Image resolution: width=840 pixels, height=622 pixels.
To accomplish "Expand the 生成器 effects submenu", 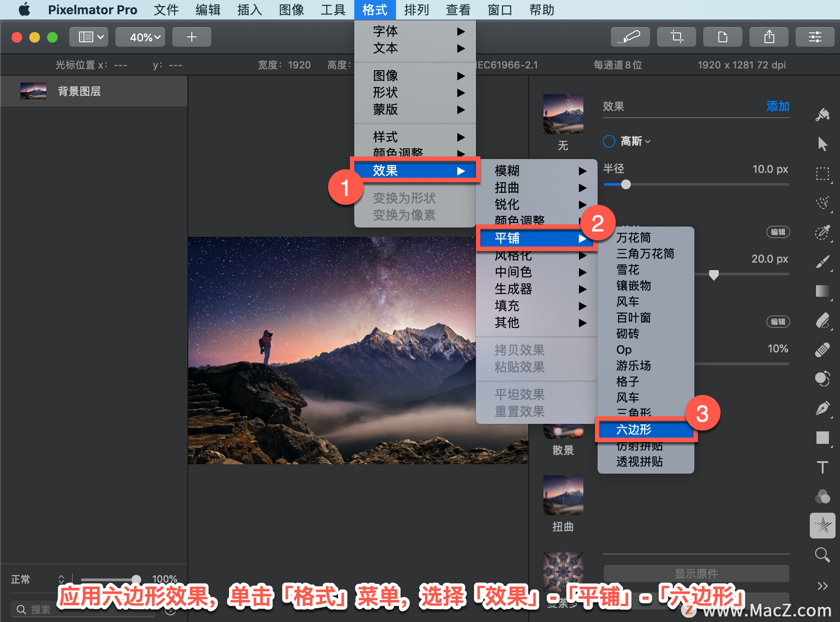I will 537,289.
